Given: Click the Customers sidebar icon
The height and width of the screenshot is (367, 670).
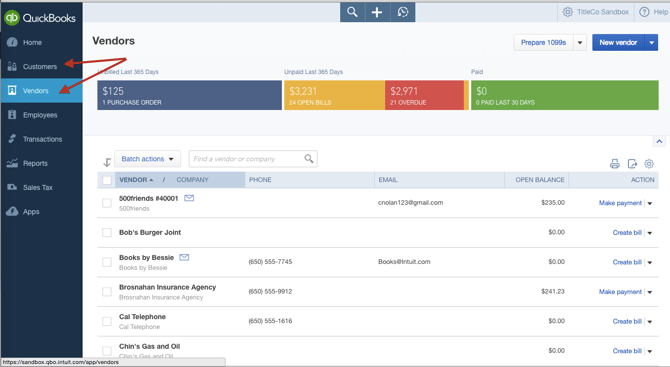Looking at the screenshot, I should click(x=12, y=66).
